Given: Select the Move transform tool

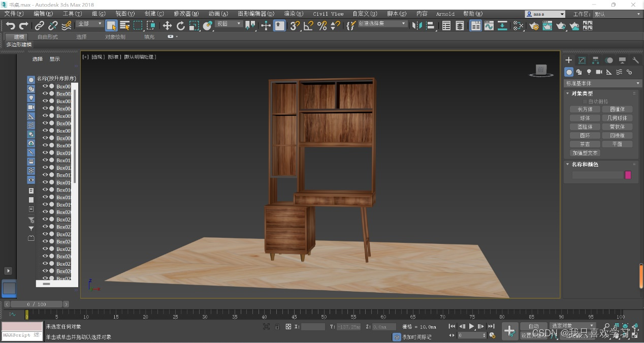Looking at the screenshot, I should coord(167,25).
